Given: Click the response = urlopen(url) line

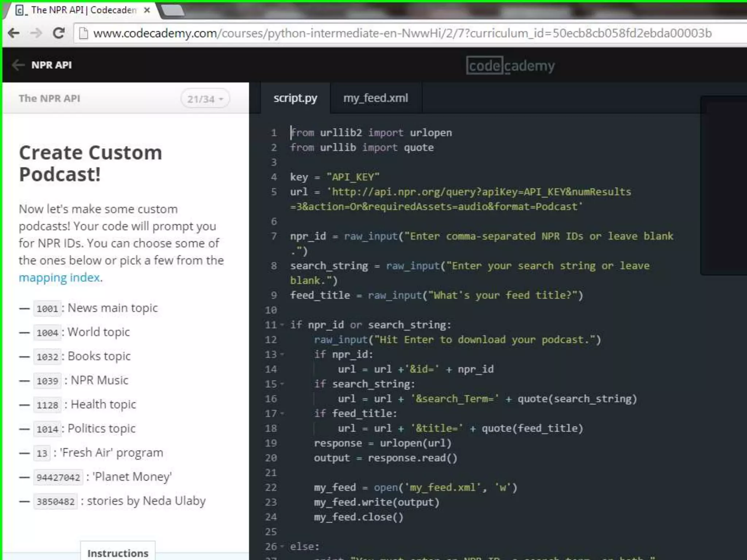Looking at the screenshot, I should [383, 443].
